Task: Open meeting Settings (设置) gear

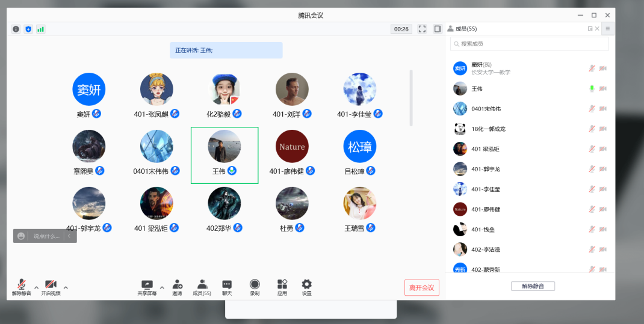Action: click(x=306, y=287)
